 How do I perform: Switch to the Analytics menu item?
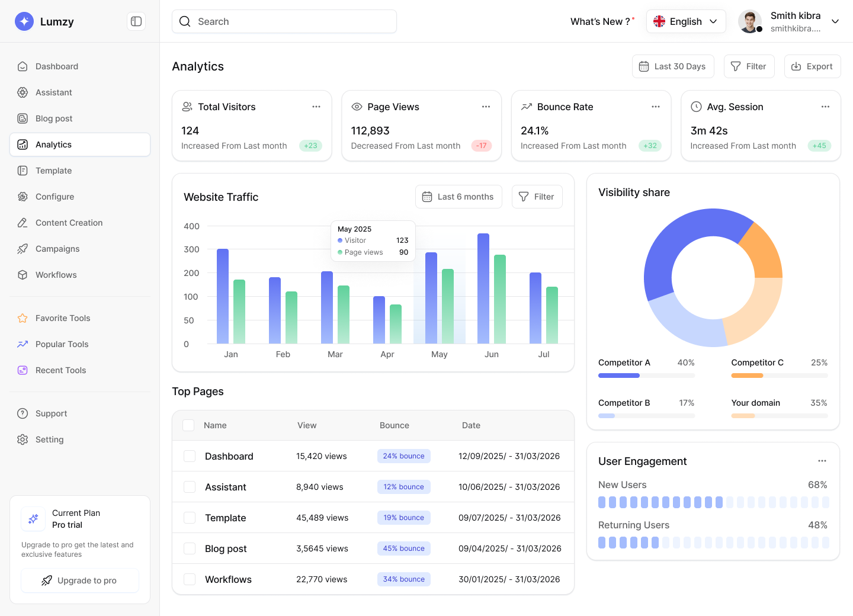click(54, 144)
